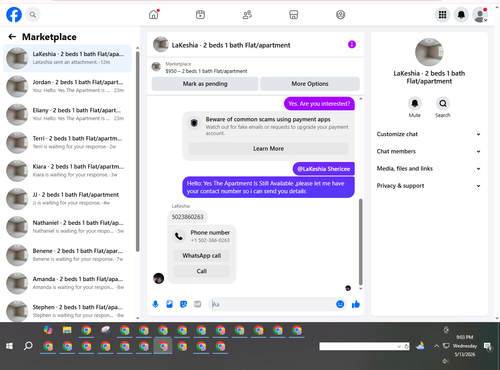Show hidden system tray icons chevron

coord(436,346)
